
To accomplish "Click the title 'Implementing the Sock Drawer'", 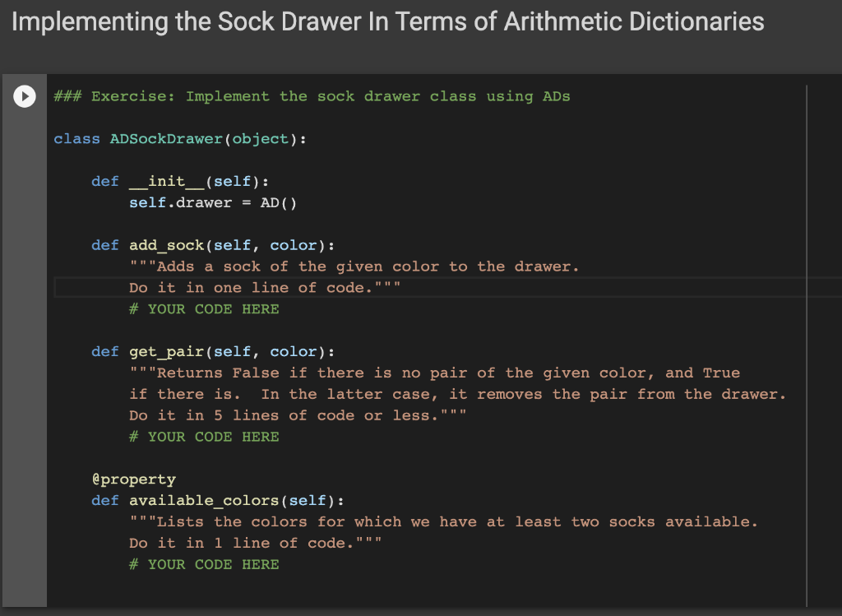I will (247, 21).
